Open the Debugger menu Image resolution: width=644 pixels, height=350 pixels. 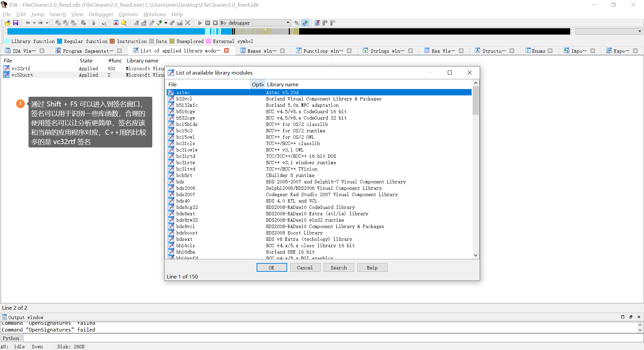(x=101, y=14)
